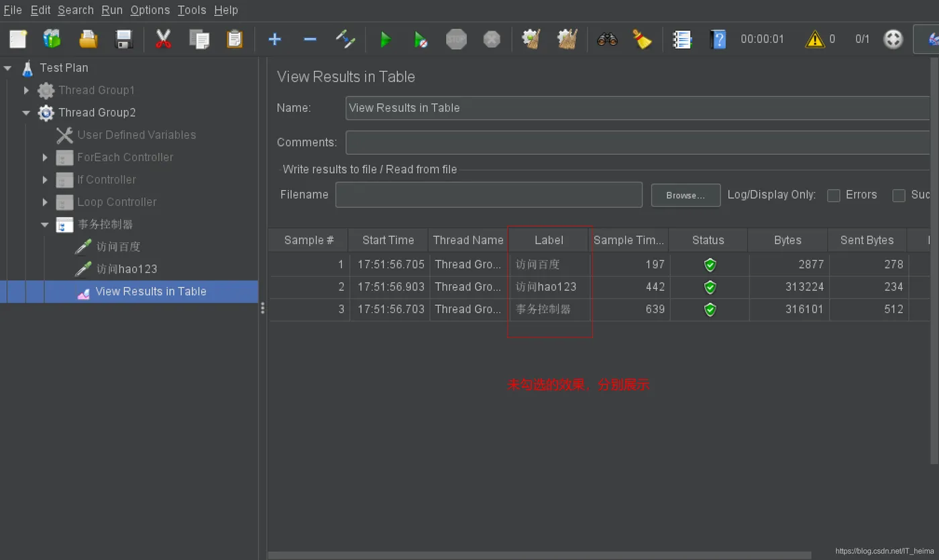
Task: Click the horizontal scrollbar under results table
Action: (539, 555)
